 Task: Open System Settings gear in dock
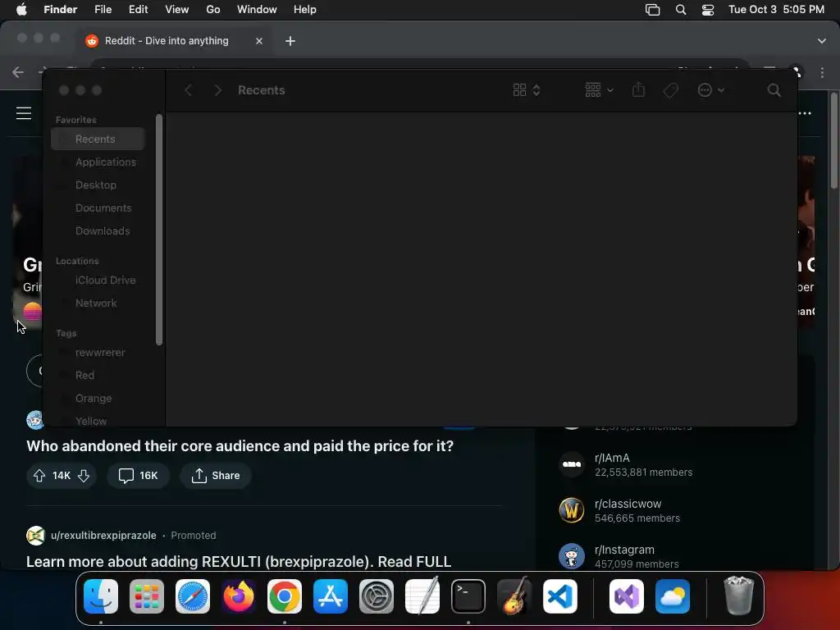click(376, 596)
